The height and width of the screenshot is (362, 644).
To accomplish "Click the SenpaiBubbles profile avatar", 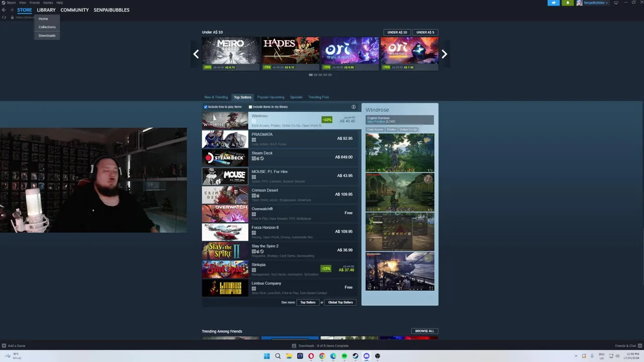I will (579, 3).
